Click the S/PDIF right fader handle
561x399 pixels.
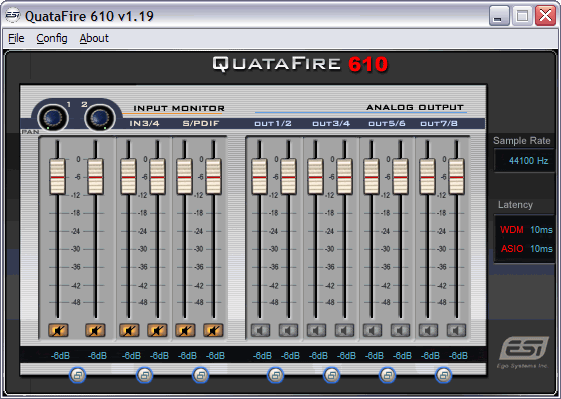(213, 177)
